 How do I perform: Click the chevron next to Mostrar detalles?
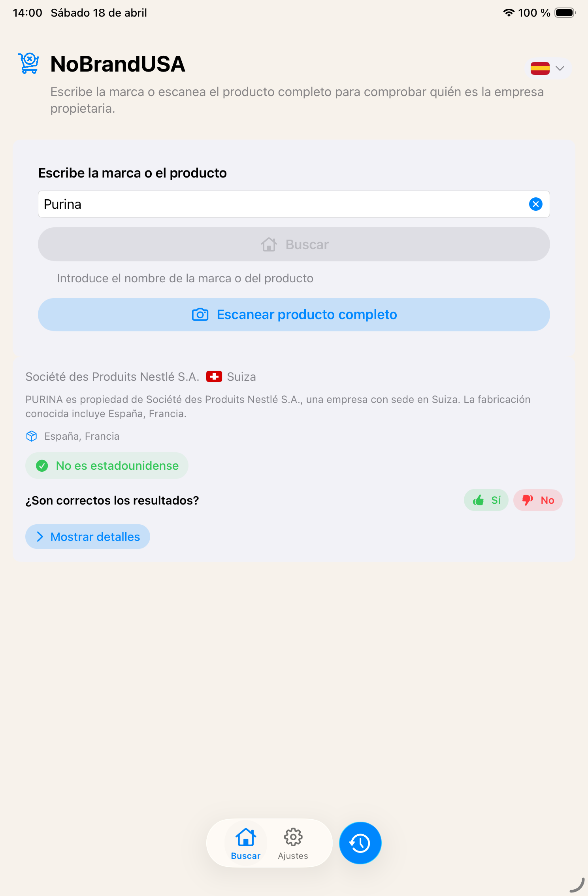(x=40, y=537)
